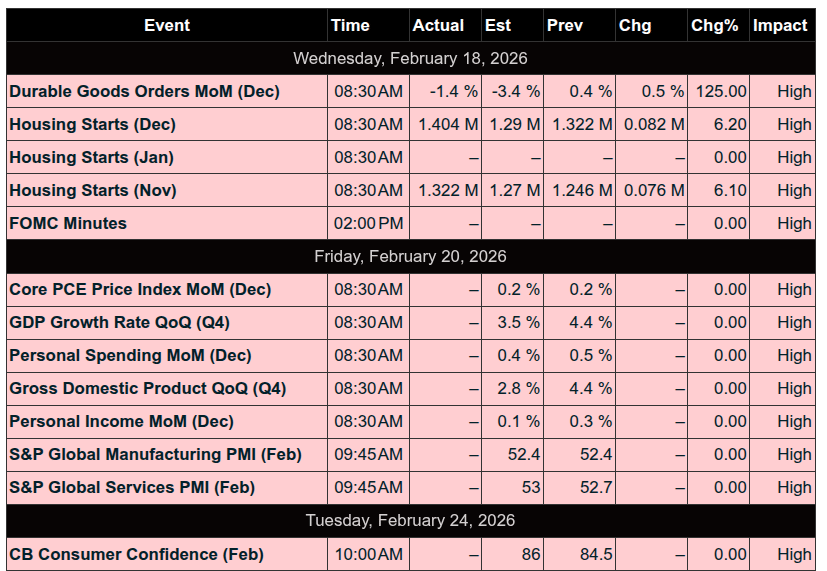827x571 pixels.
Task: Click the Actual column header
Action: 438,25
